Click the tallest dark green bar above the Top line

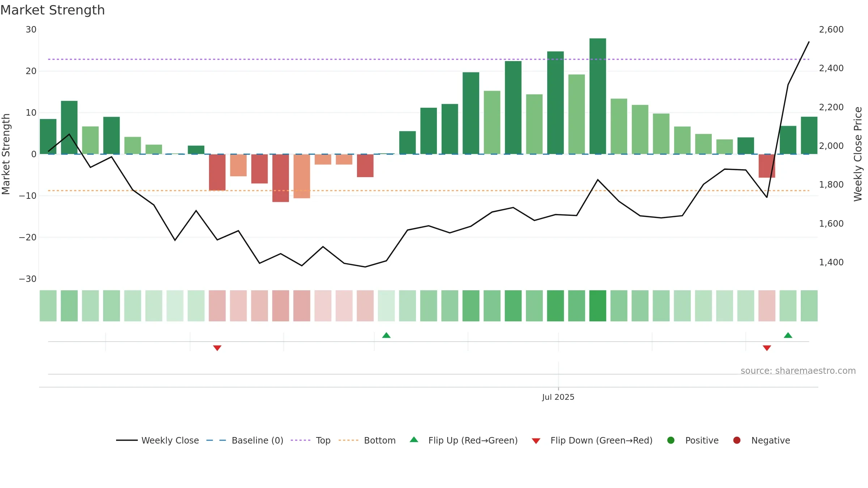pyautogui.click(x=598, y=96)
